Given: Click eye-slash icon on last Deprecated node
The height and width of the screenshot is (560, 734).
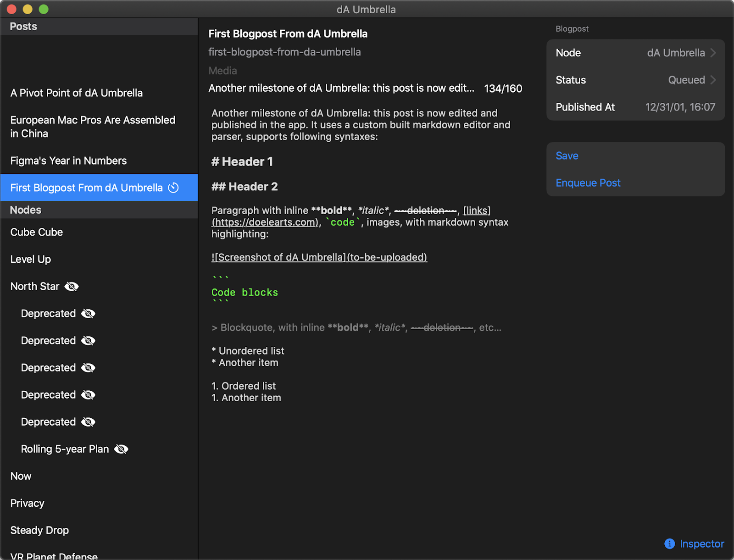Looking at the screenshot, I should [88, 422].
